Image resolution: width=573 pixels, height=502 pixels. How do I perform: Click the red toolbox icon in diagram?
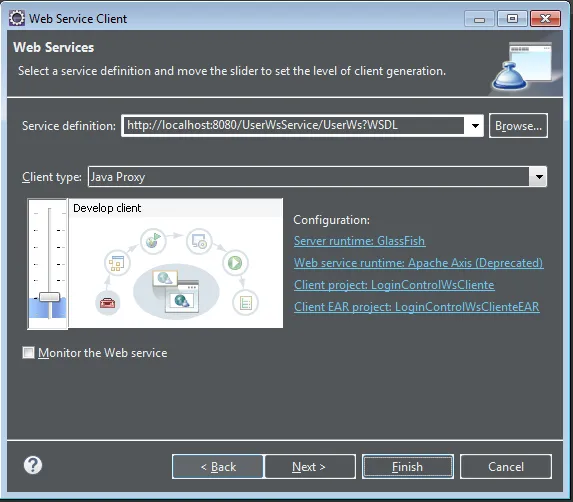coord(107,303)
